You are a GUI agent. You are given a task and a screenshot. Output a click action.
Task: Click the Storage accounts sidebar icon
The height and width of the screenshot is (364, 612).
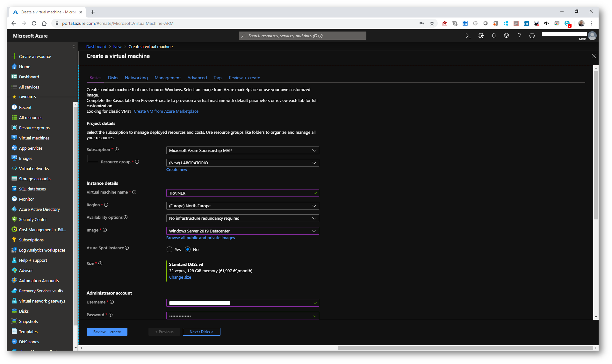click(14, 179)
